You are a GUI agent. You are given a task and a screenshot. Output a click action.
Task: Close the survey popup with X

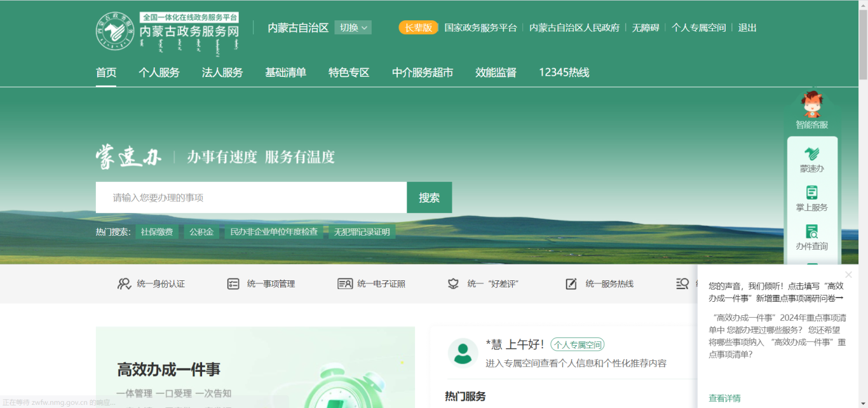click(x=848, y=275)
